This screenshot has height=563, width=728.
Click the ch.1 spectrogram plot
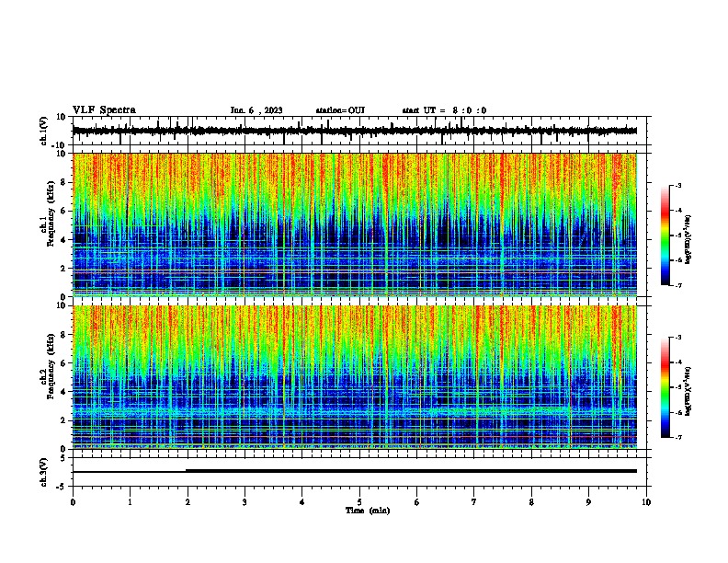pos(355,224)
